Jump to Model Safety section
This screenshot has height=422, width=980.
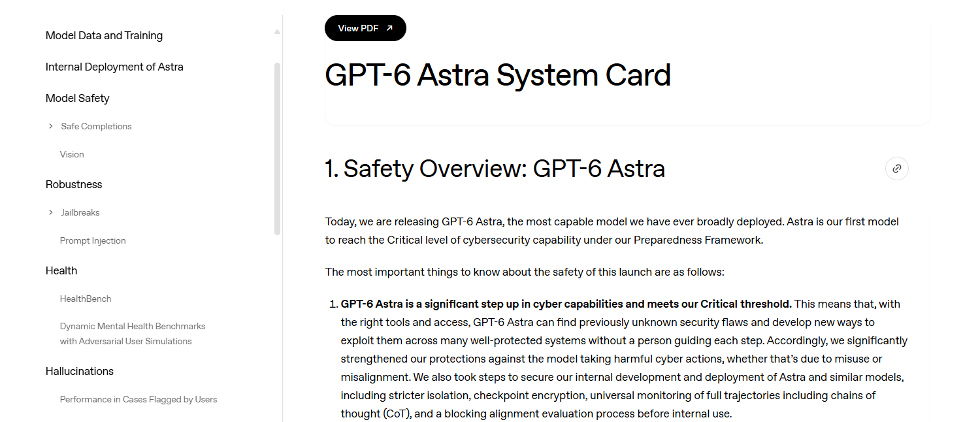click(77, 98)
